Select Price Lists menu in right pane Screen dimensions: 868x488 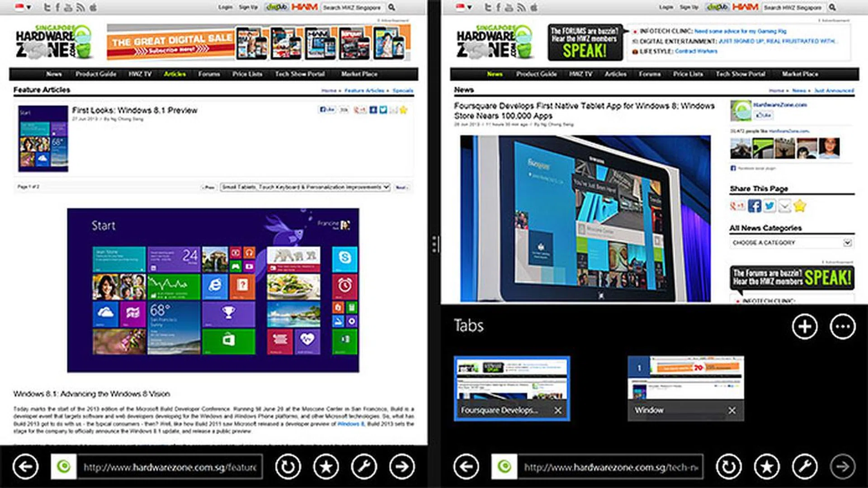coord(688,74)
